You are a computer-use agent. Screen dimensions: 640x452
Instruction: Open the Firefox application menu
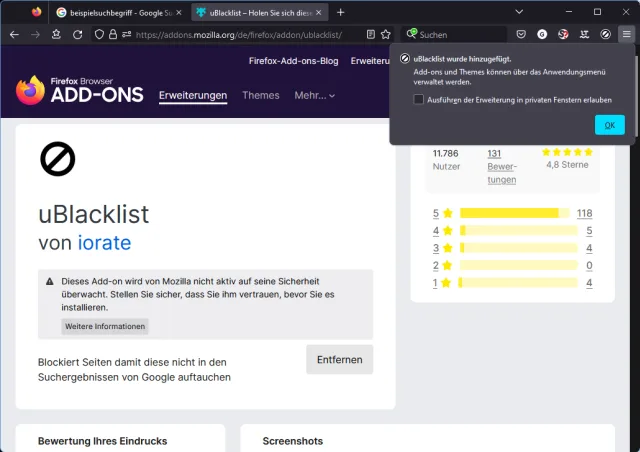tap(627, 35)
